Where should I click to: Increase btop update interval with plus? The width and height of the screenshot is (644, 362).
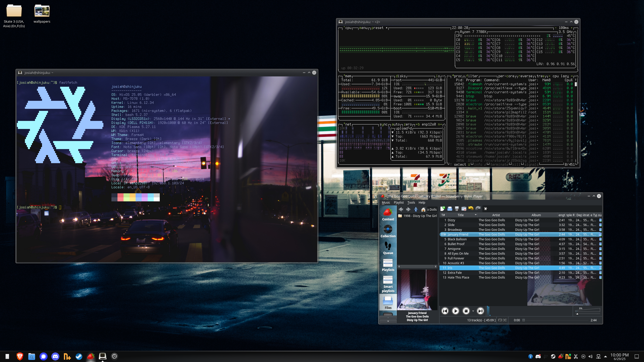point(572,28)
